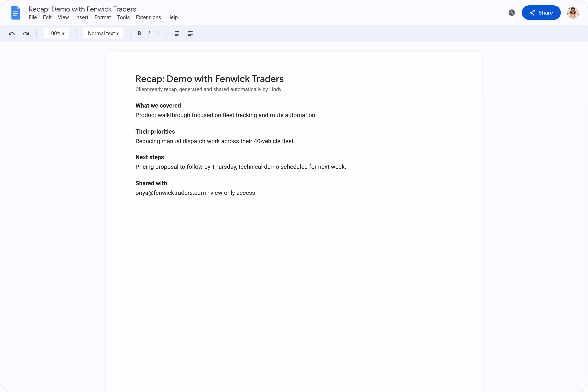Click the Google Docs home icon

point(16,12)
